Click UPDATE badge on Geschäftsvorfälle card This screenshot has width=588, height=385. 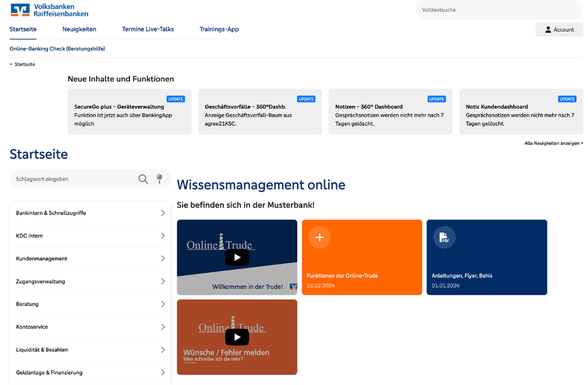[307, 99]
